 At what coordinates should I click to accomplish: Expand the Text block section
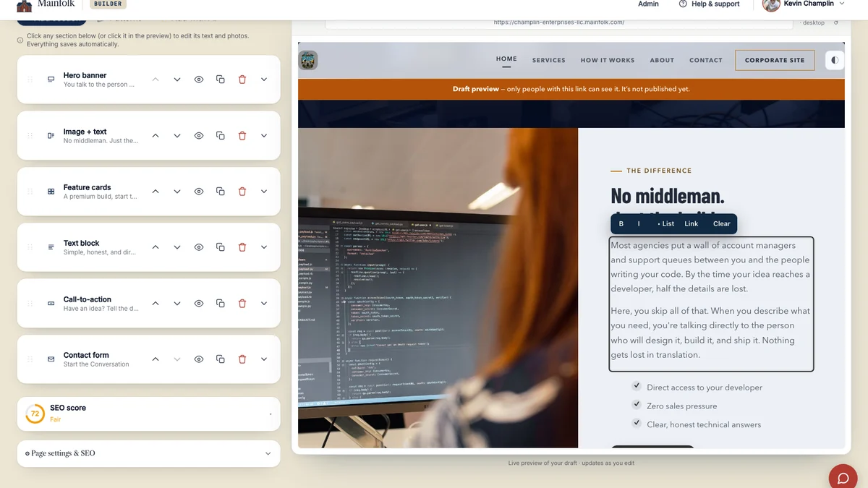[264, 247]
